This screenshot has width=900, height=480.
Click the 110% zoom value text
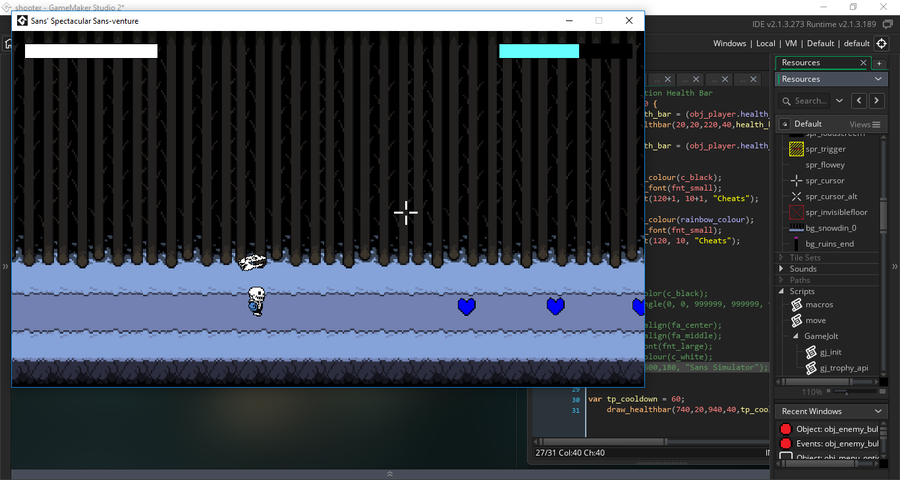tap(812, 392)
